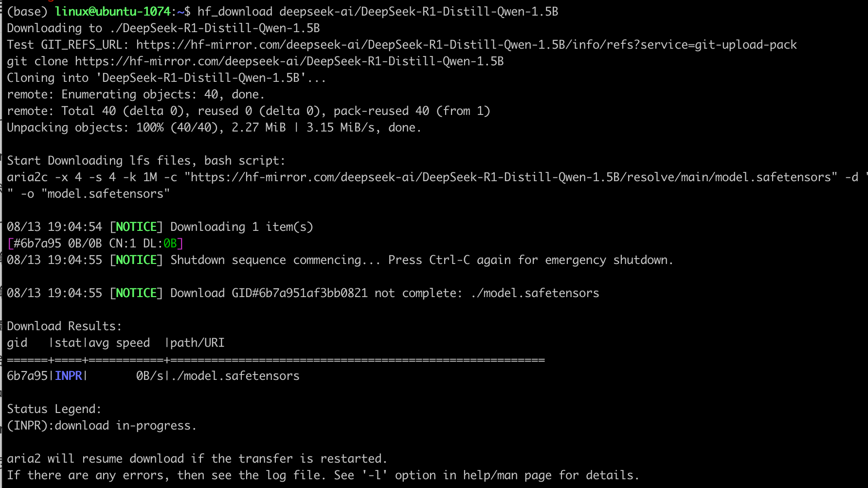Click the green linux@ubuntu-1074 prompt text
The width and height of the screenshot is (868, 488).
pyautogui.click(x=112, y=12)
